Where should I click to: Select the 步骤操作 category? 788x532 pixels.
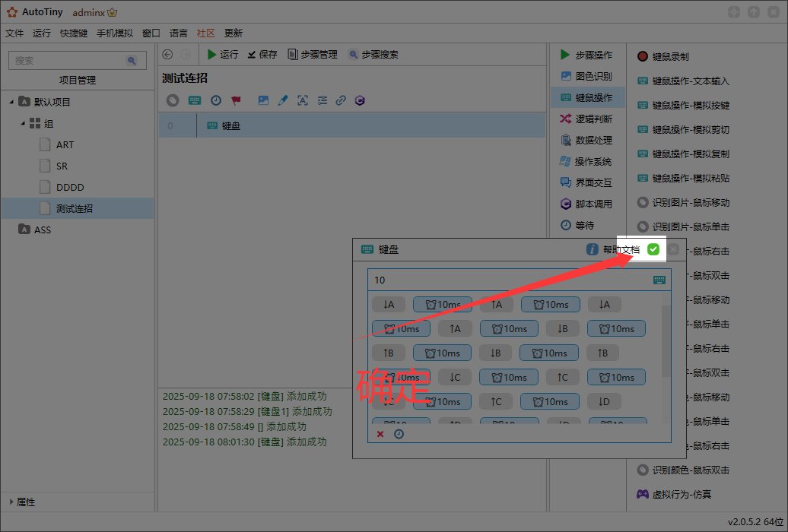coord(586,55)
